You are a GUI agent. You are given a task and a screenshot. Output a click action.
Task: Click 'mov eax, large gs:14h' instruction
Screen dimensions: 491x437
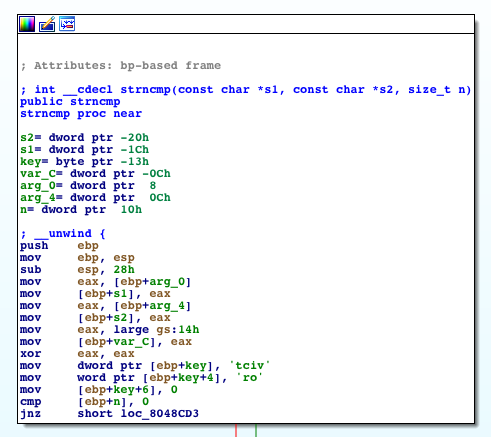click(110, 329)
